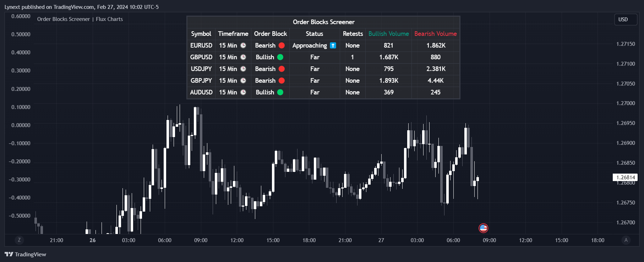
Task: Click bullish volume 821 for EURUSD
Action: point(388,45)
